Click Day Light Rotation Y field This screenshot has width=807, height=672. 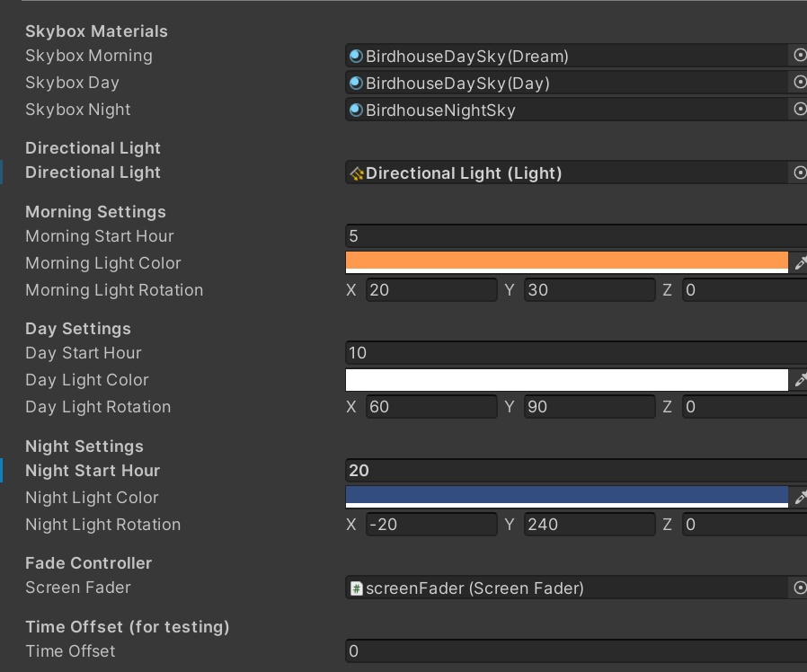(x=589, y=407)
